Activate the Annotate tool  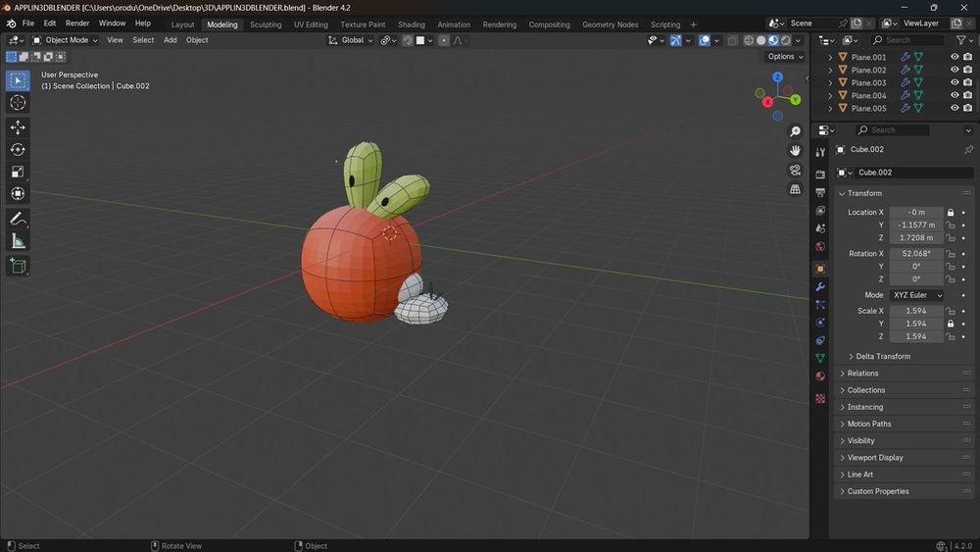coord(18,219)
